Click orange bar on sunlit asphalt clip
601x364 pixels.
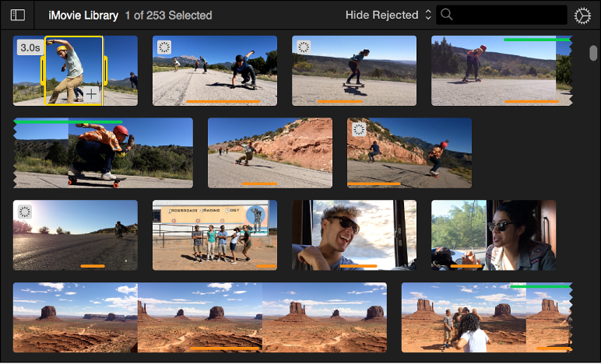coord(93,266)
